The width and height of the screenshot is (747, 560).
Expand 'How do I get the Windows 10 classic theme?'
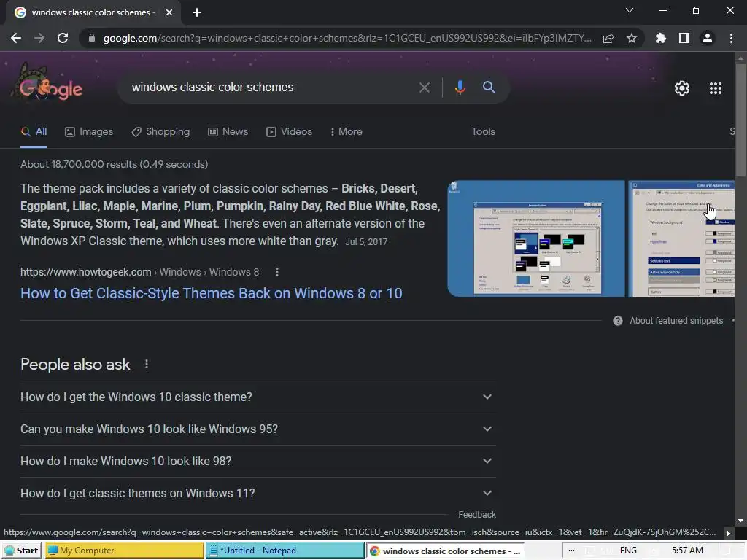pyautogui.click(x=258, y=397)
